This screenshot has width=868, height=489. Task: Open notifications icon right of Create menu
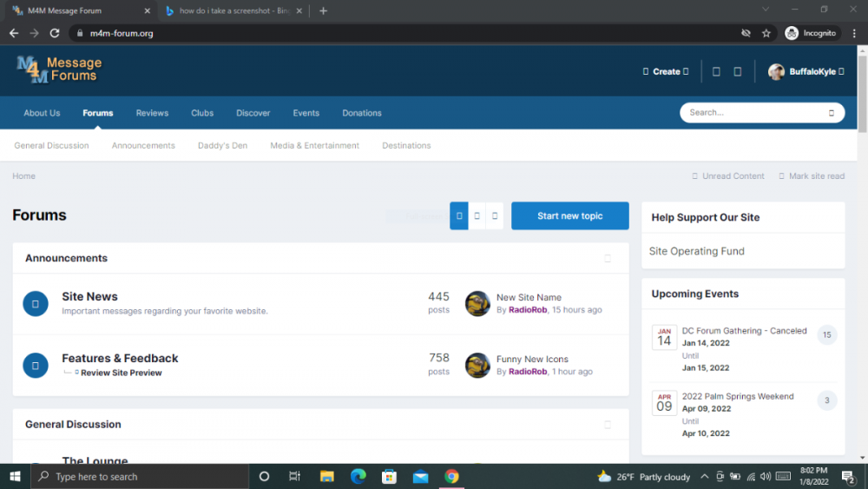click(716, 72)
